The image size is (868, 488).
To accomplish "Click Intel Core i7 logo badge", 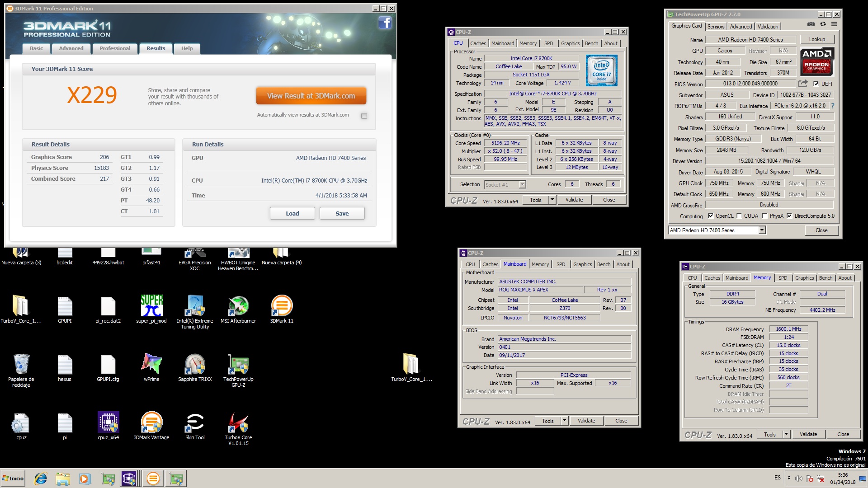I will (x=601, y=70).
